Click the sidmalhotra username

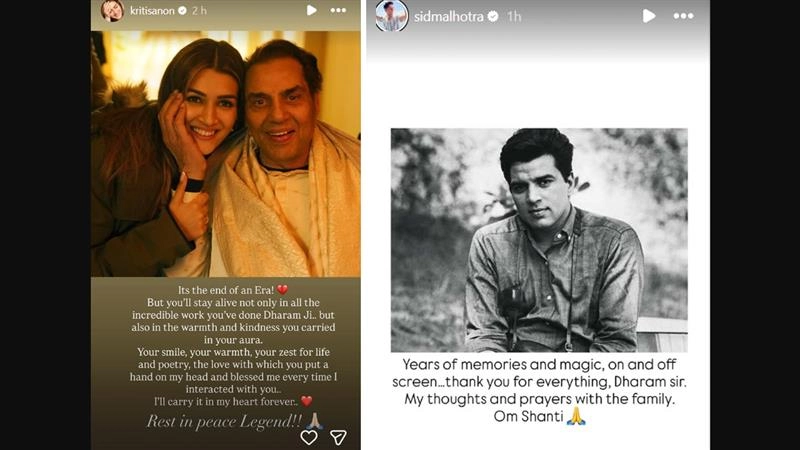pyautogui.click(x=448, y=17)
